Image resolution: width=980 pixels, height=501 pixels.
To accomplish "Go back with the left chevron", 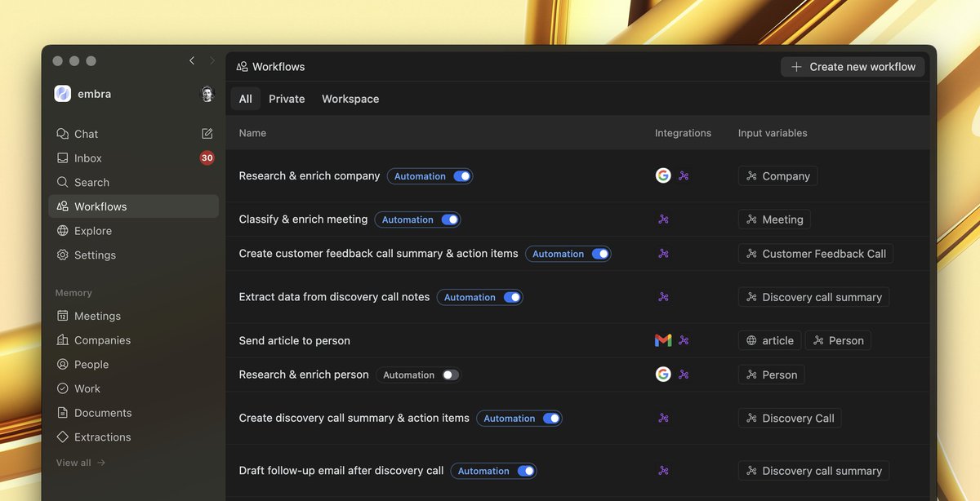I will (192, 60).
